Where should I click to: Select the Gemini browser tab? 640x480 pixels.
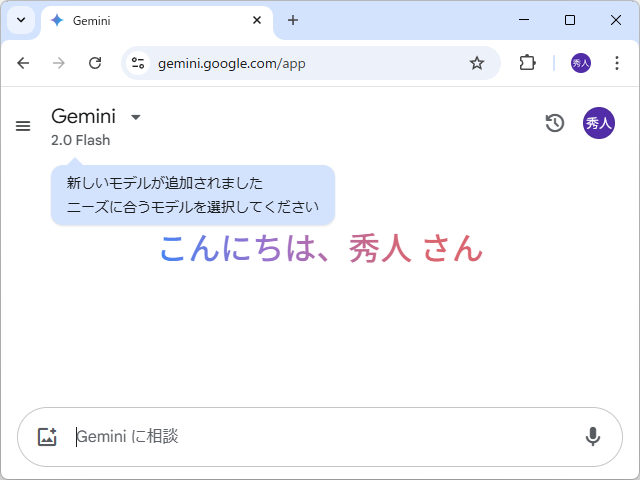pos(157,20)
